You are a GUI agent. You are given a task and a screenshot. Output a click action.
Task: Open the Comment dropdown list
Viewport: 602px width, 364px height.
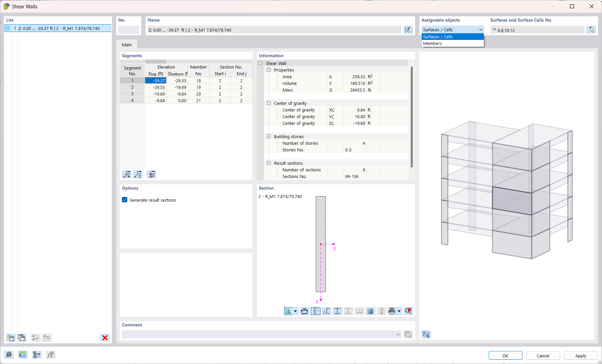398,334
